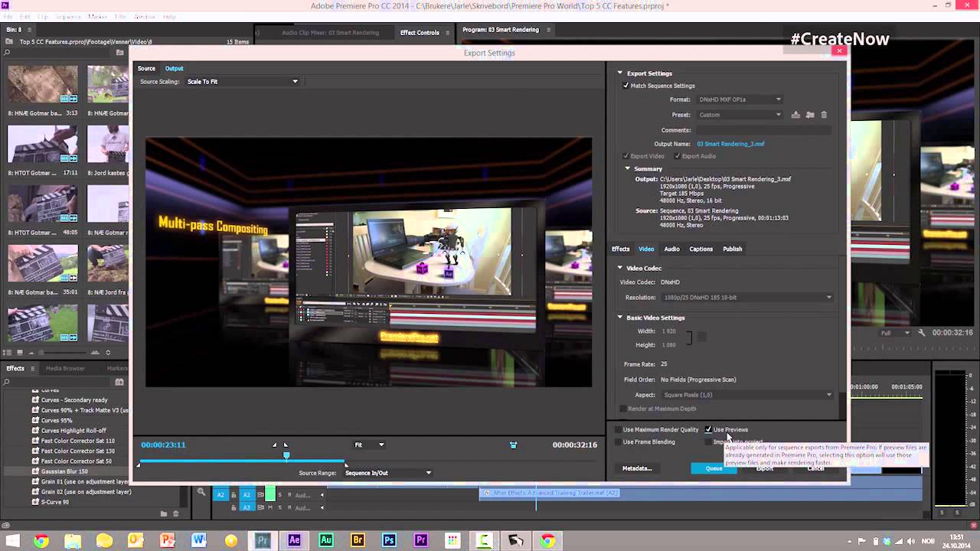Switch Project panel to icon view
The height and width of the screenshot is (551, 980).
point(20,352)
